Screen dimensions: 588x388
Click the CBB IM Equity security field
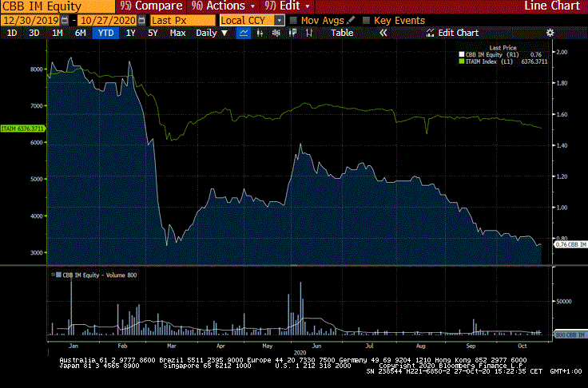pos(58,6)
